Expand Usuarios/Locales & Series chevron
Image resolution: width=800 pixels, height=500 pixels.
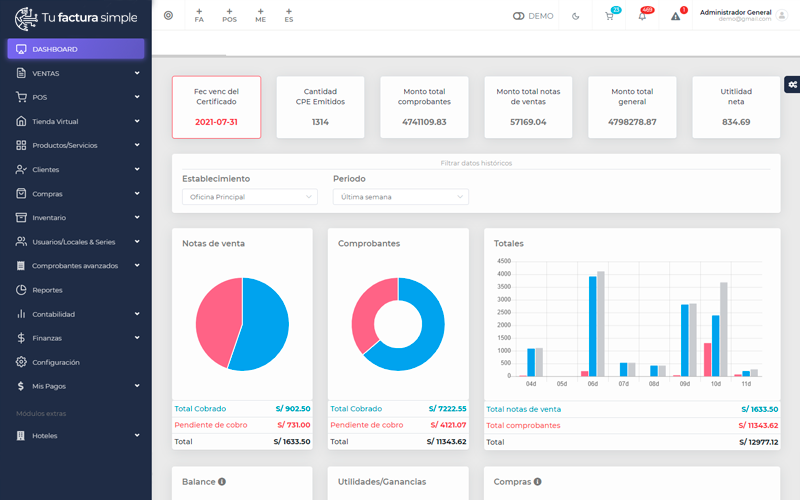137,241
